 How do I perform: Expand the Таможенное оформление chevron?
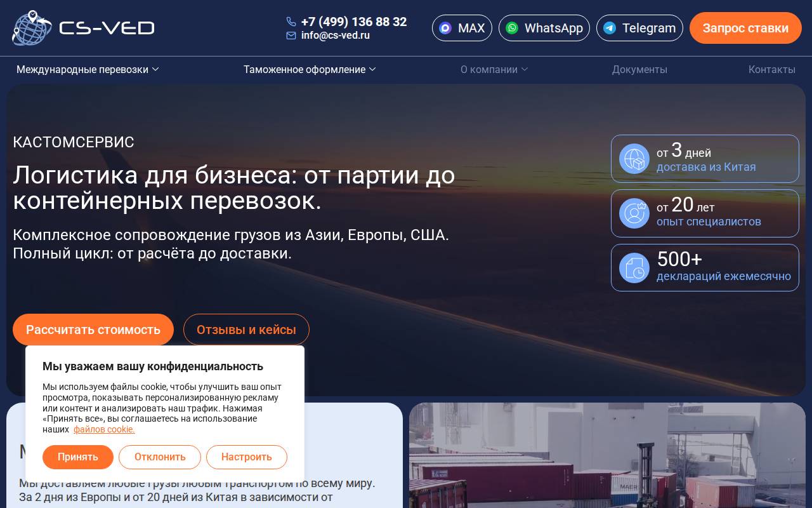pyautogui.click(x=372, y=69)
